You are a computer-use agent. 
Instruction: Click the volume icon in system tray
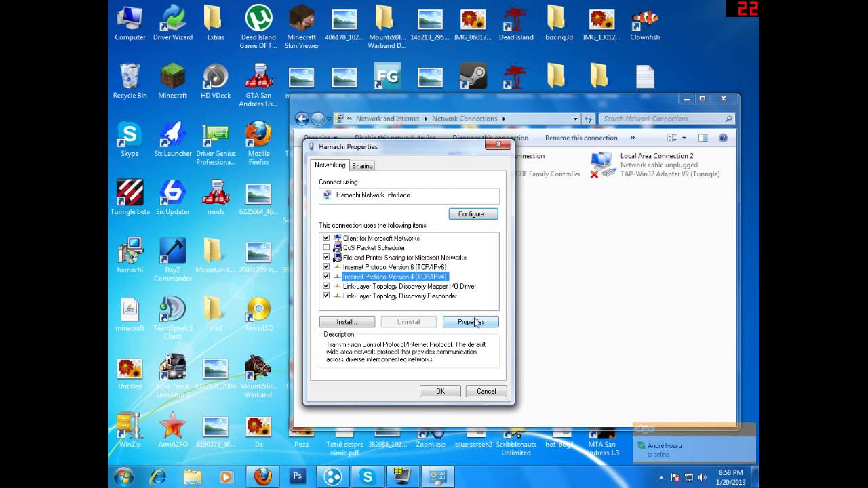(x=703, y=477)
